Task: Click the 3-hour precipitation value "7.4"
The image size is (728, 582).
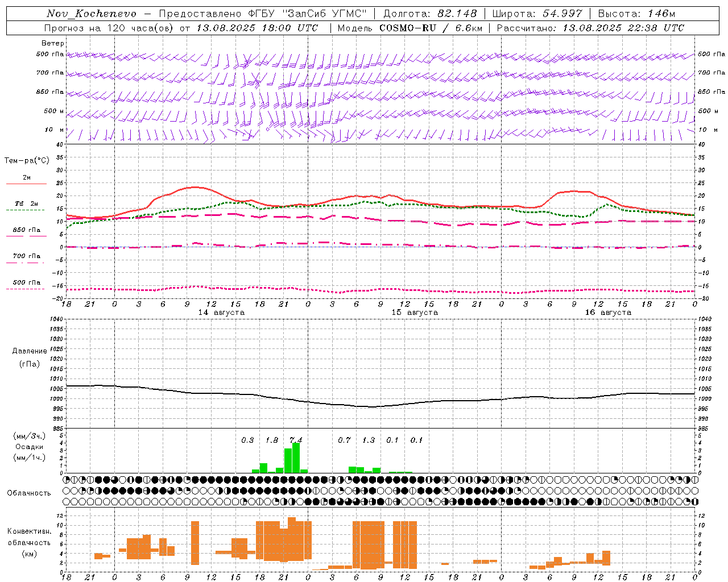Action: [x=296, y=440]
